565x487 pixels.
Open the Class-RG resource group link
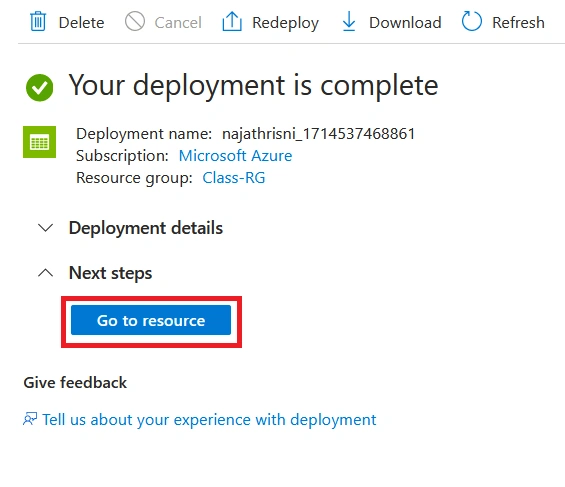pos(233,178)
